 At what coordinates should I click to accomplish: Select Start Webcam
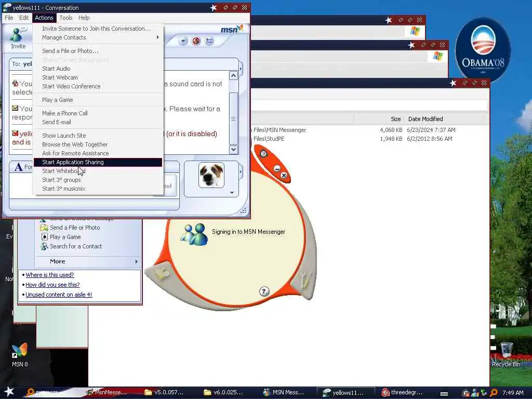coord(98,77)
